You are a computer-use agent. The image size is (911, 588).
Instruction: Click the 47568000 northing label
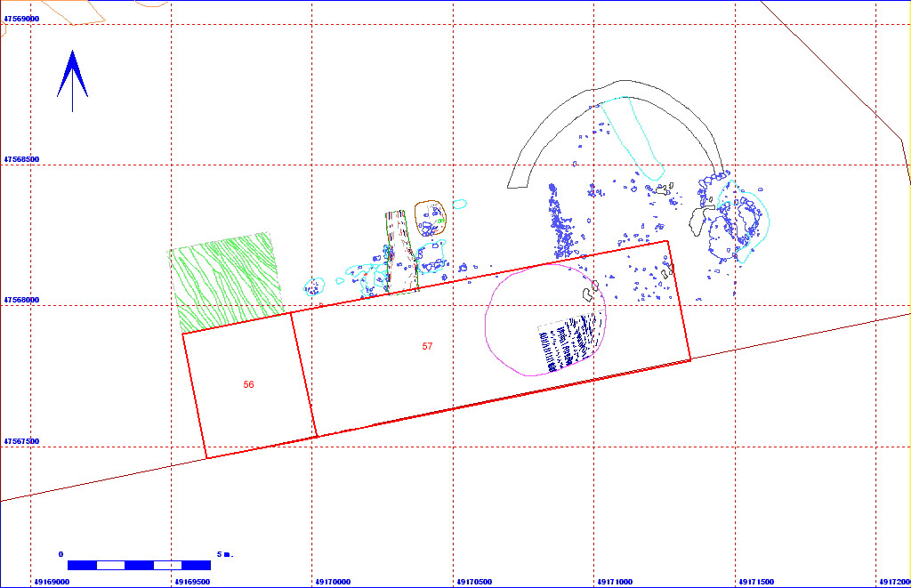[21, 300]
